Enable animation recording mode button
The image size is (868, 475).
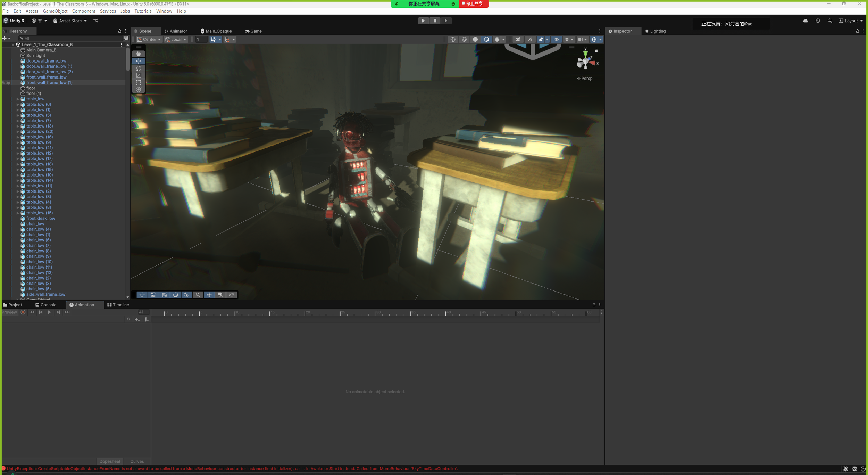tap(23, 312)
